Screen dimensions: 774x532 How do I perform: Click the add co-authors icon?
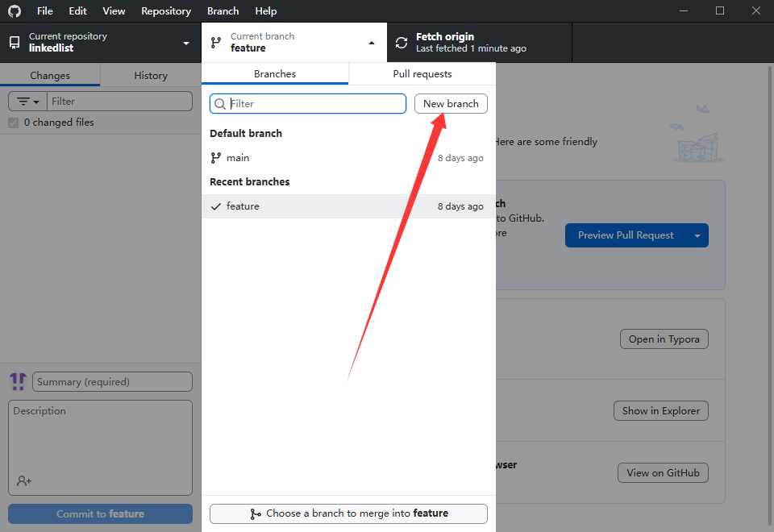tap(24, 480)
